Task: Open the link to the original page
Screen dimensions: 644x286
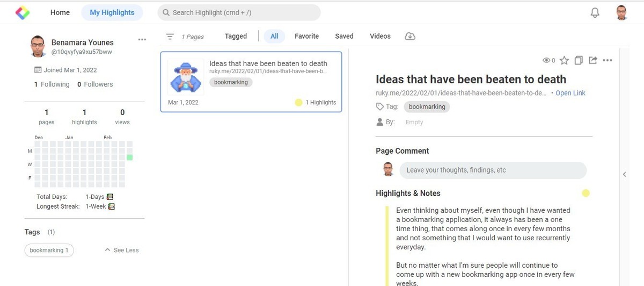Action: click(570, 93)
